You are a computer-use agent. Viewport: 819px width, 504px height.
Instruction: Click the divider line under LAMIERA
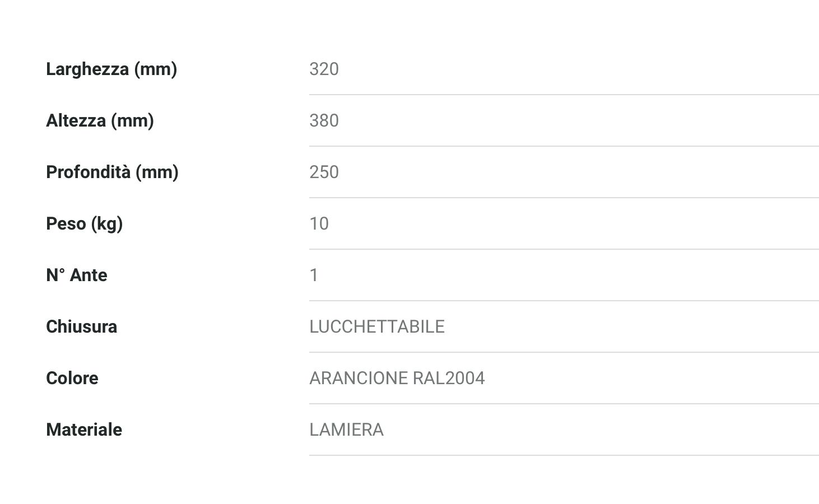[564, 455]
